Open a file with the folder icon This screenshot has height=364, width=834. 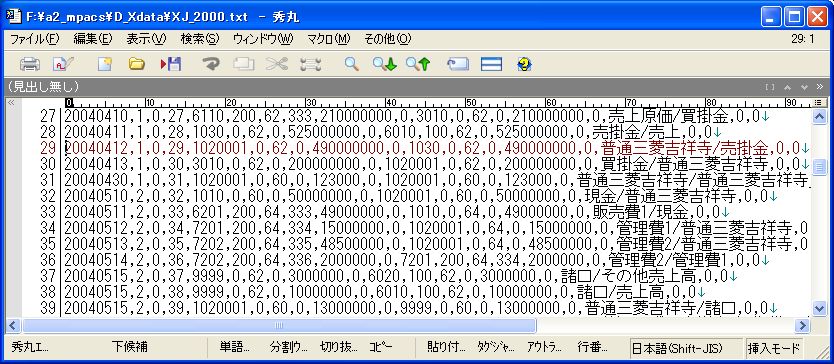137,64
